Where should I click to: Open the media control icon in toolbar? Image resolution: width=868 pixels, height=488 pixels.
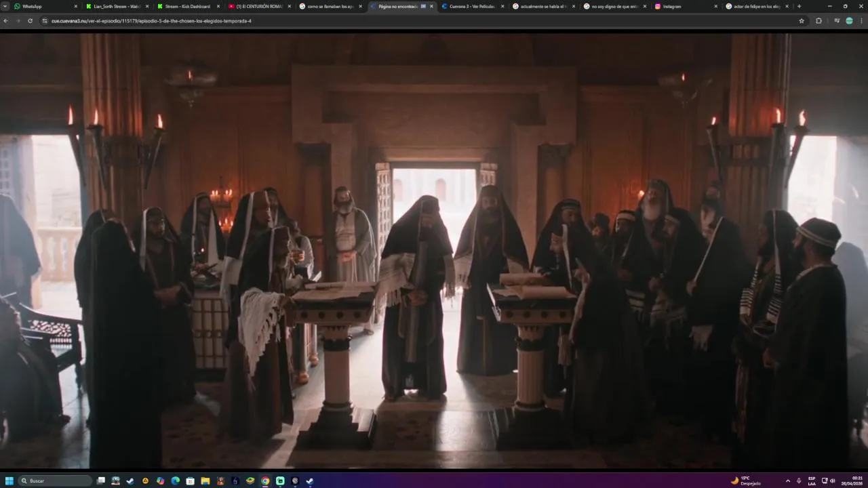point(837,21)
